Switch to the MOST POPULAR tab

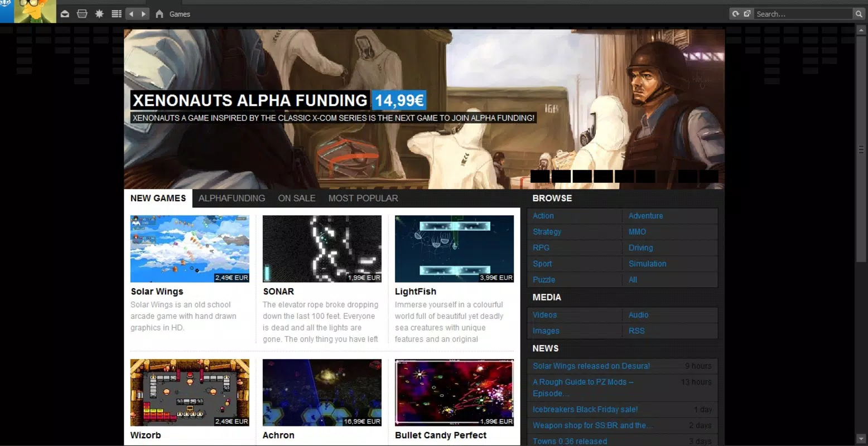[363, 198]
